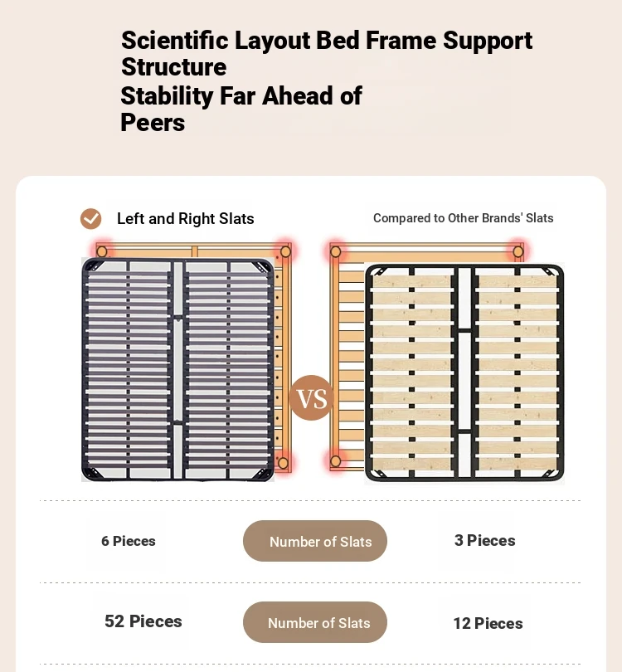The height and width of the screenshot is (672, 622).
Task: Click 'Compared to Other Brands' Slats' text
Action: coord(464,218)
